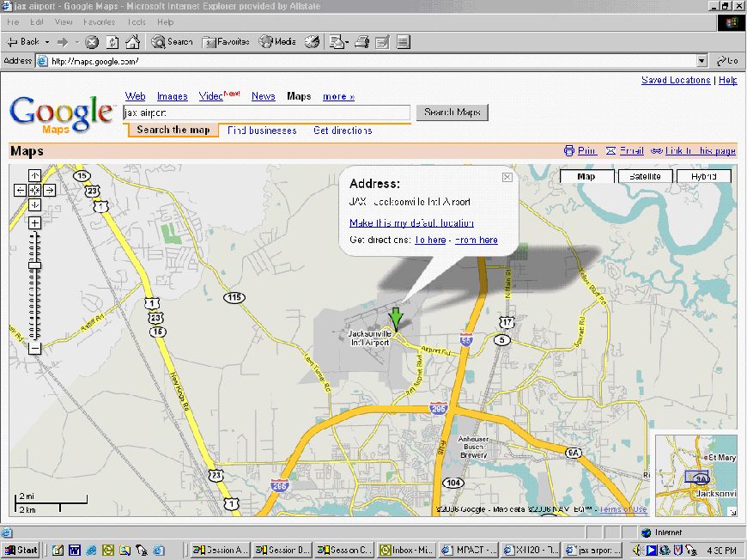Screen dimensions: 747x560
Task: Switch to Satellite view
Action: (x=645, y=176)
